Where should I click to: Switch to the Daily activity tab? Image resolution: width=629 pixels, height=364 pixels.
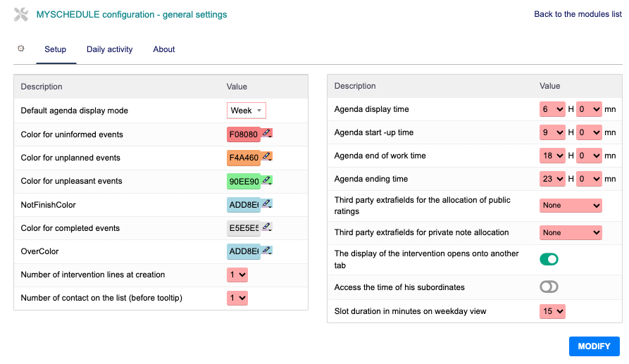coord(109,49)
